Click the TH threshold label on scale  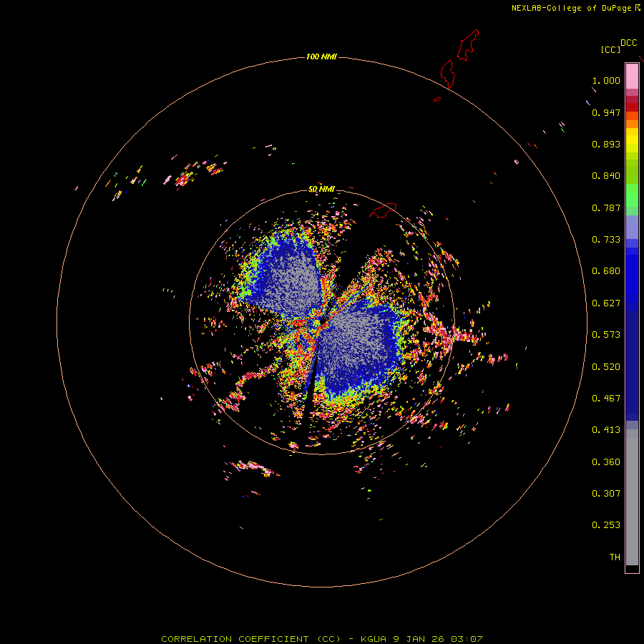[x=615, y=557]
